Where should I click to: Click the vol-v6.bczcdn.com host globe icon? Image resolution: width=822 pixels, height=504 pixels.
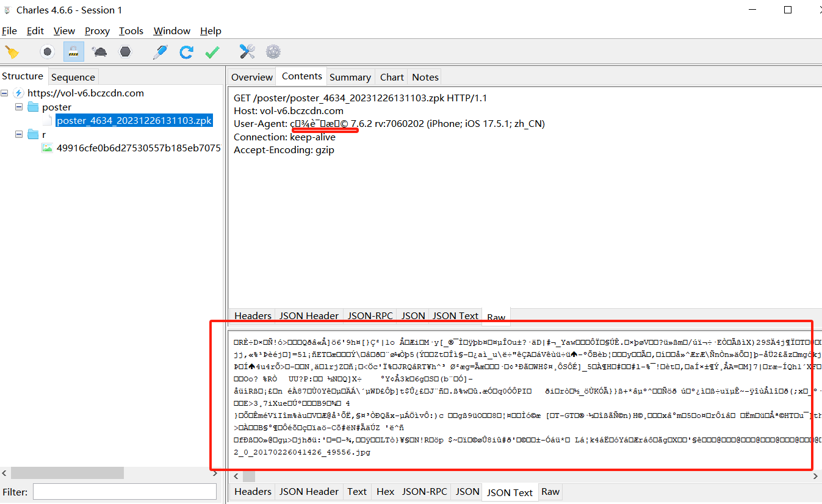pyautogui.click(x=18, y=93)
